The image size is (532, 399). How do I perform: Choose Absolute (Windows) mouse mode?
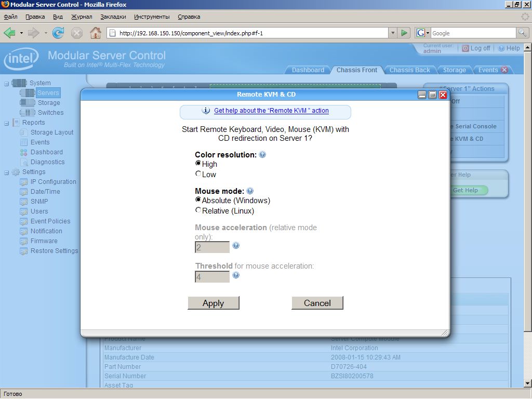tap(198, 200)
